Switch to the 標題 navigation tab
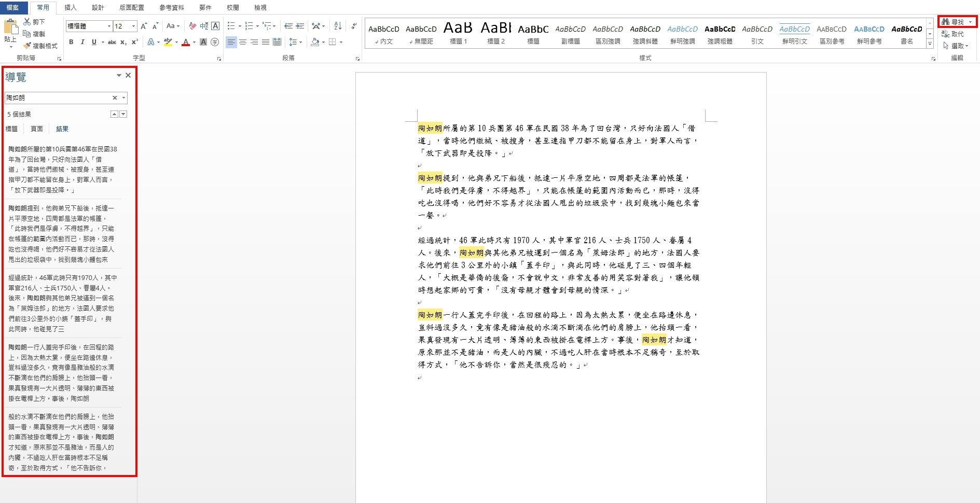The width and height of the screenshot is (980, 503). pos(11,129)
